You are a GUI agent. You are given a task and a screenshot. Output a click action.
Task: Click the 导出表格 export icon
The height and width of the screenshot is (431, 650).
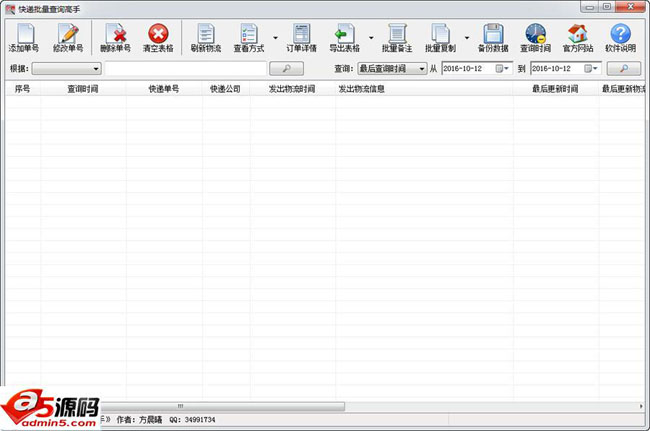344,38
